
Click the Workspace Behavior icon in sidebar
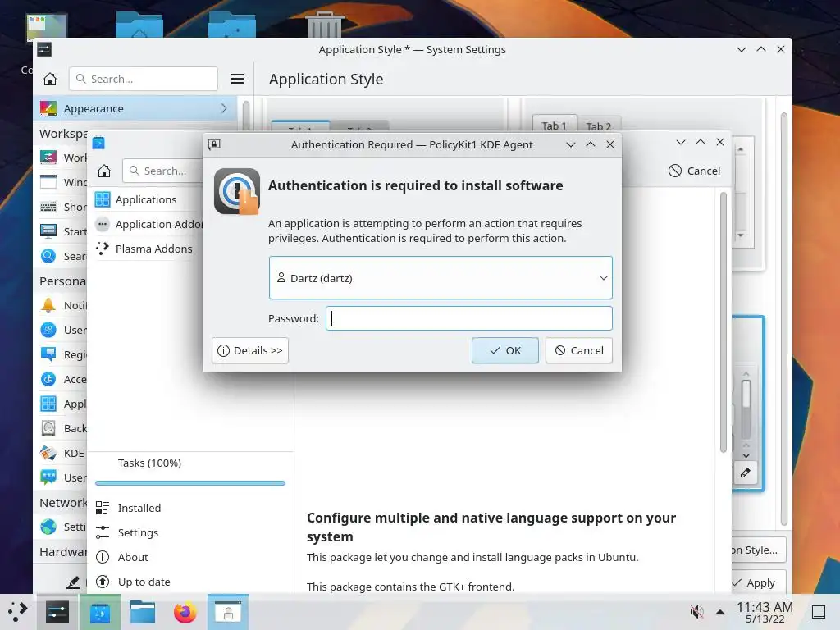[48, 157]
